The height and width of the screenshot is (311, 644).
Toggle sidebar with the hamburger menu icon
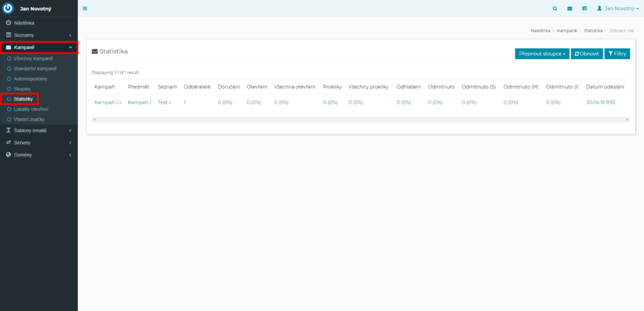(x=85, y=8)
